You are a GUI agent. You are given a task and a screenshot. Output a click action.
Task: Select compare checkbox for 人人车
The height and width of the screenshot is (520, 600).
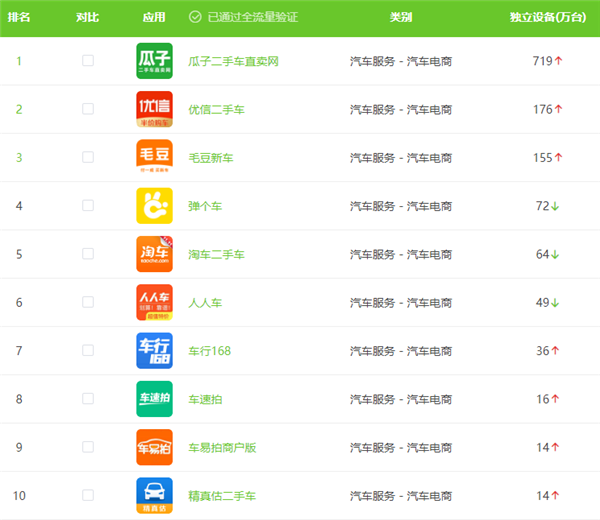coord(88,302)
